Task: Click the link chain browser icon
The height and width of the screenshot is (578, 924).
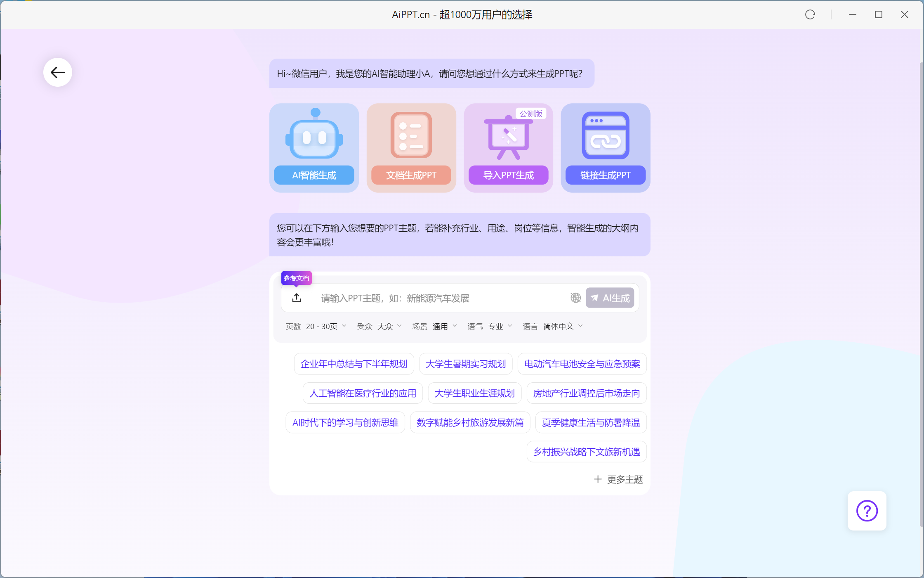Action: 606,135
